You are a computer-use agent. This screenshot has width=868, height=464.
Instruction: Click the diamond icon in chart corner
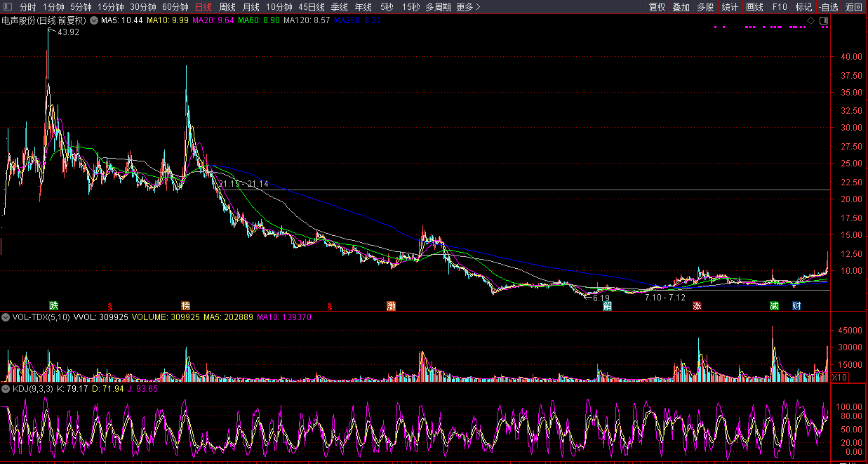point(810,21)
